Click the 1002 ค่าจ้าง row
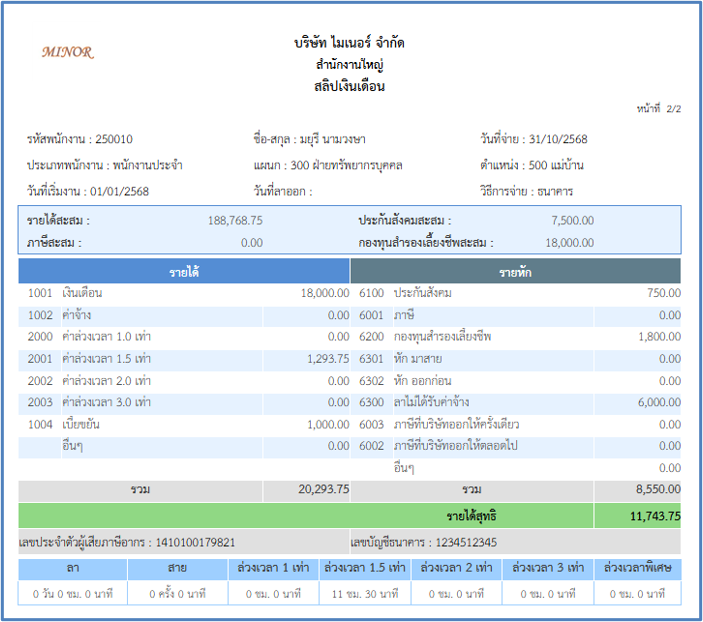This screenshot has height=622, width=703. tap(184, 315)
